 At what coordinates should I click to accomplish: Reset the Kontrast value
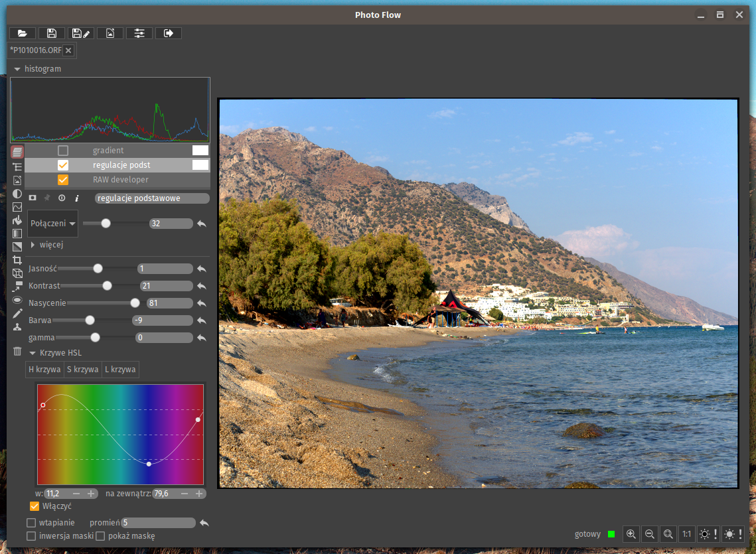202,286
